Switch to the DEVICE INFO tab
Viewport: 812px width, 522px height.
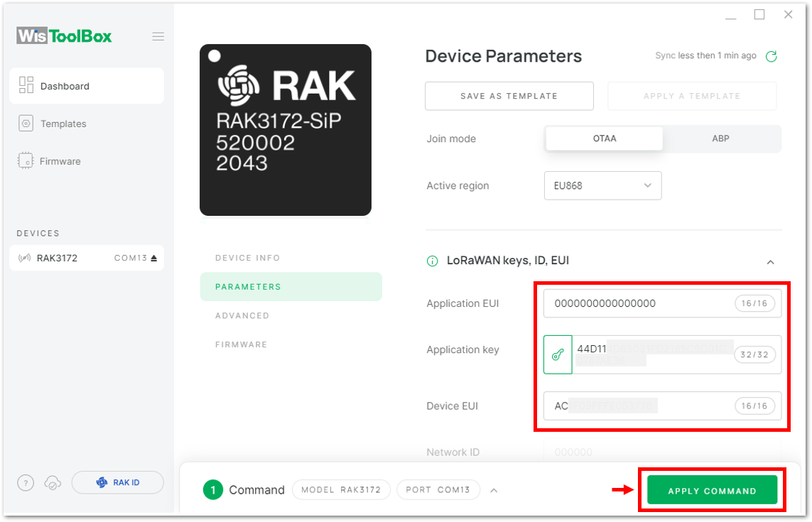pyautogui.click(x=247, y=258)
